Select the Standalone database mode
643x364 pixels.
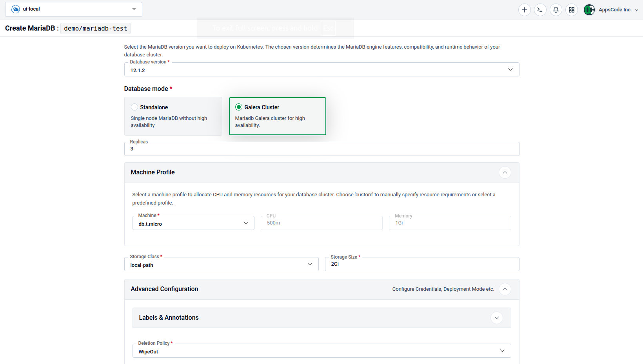[x=173, y=116]
